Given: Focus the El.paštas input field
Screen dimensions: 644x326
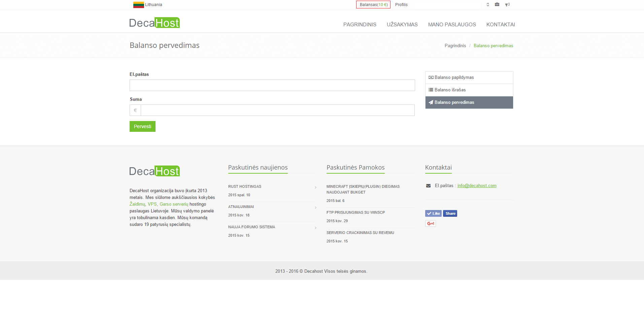Looking at the screenshot, I should (272, 85).
